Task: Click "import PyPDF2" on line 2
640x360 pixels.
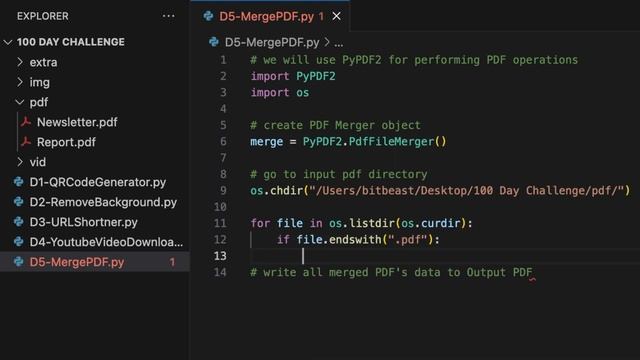Action: pyautogui.click(x=293, y=76)
